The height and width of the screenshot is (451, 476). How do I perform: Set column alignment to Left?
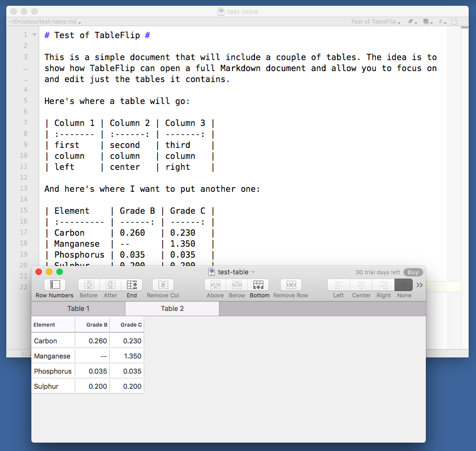(339, 285)
